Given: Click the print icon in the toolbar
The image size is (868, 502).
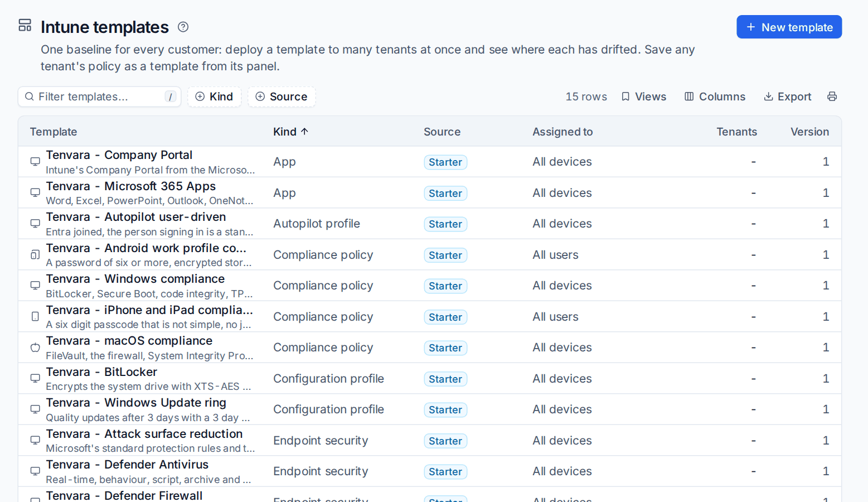Looking at the screenshot, I should [832, 96].
